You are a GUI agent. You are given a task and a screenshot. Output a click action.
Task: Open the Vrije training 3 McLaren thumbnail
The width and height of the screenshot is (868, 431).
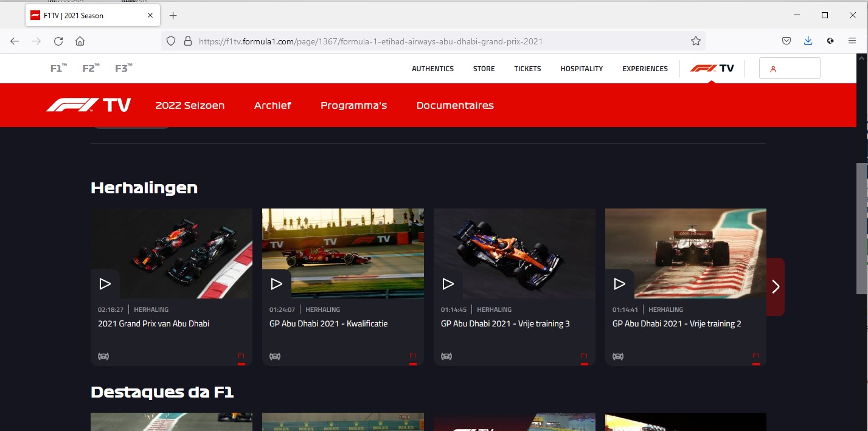click(x=515, y=253)
